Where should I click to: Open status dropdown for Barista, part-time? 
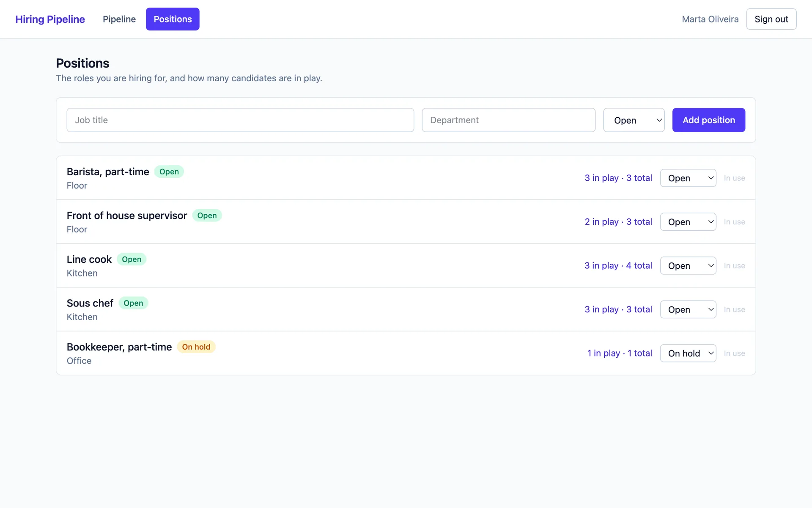point(688,178)
